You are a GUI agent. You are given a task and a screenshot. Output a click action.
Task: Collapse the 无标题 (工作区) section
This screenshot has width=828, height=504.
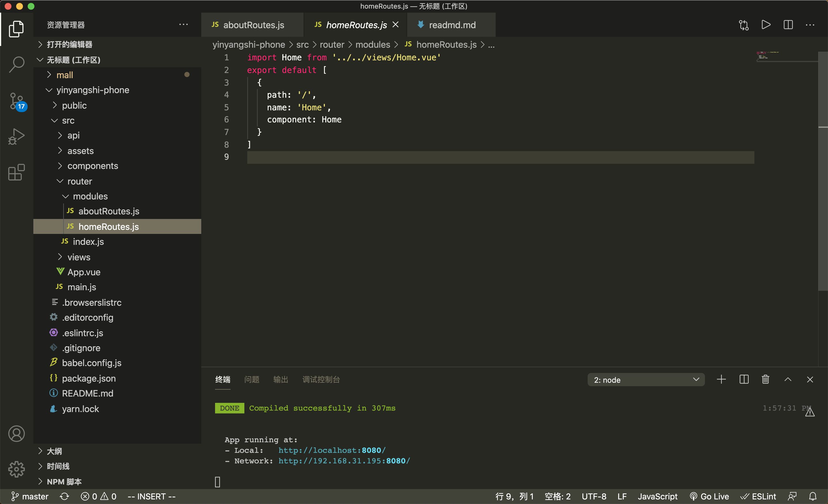(x=117, y=60)
